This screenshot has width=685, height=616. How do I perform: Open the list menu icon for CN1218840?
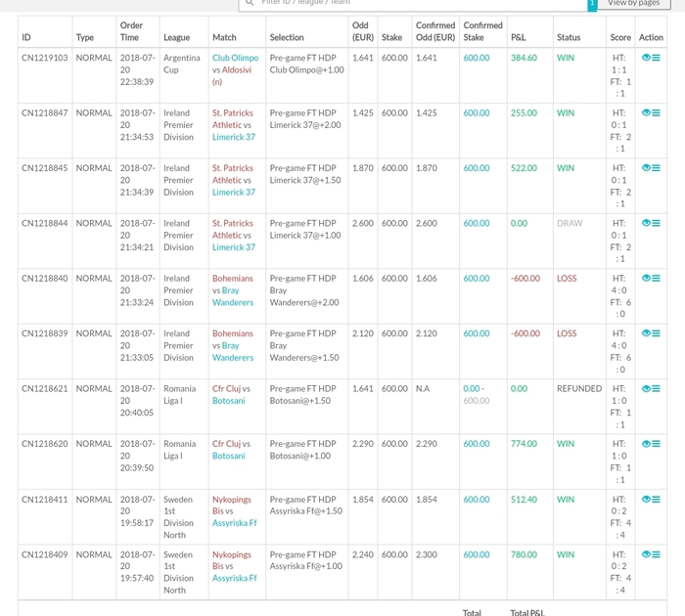656,278
